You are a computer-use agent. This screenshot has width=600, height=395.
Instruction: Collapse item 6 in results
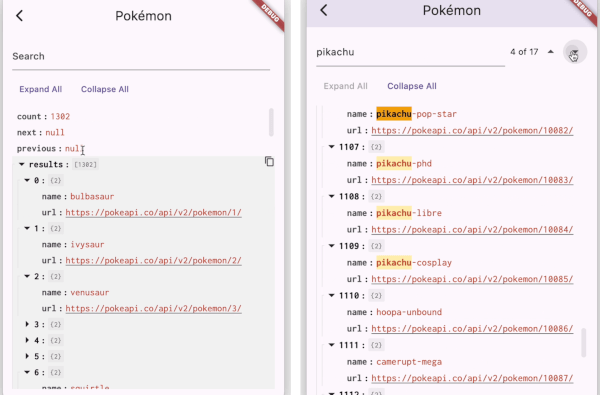pos(27,372)
